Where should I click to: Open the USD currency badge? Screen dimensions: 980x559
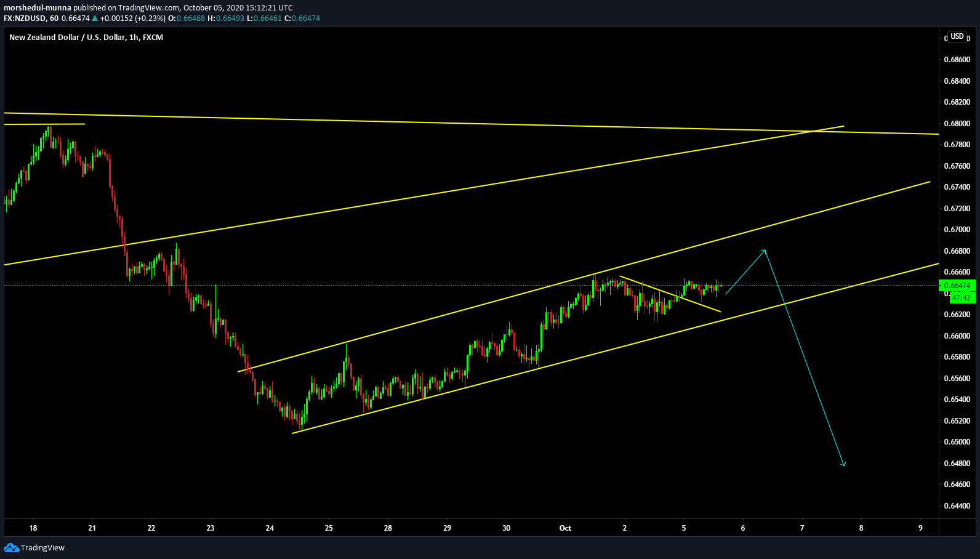click(957, 36)
